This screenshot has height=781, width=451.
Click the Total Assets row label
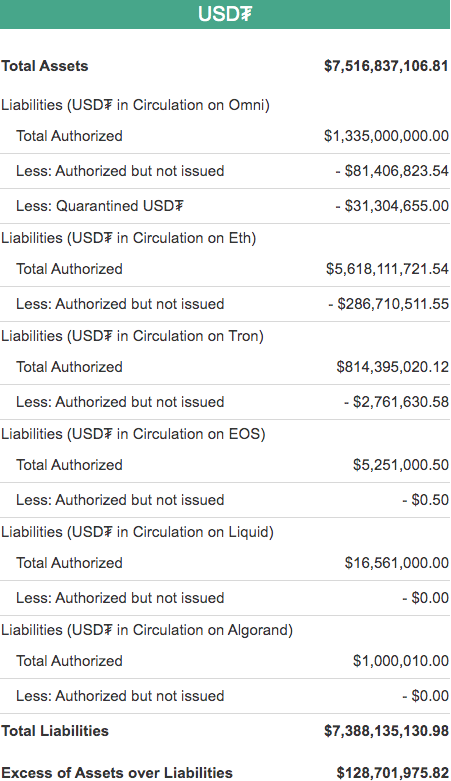click(44, 66)
